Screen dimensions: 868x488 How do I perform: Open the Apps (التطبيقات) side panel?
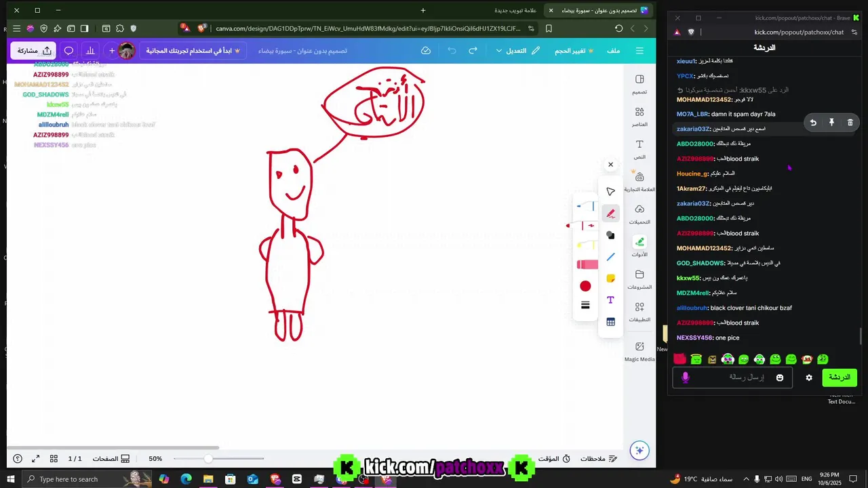[639, 312]
